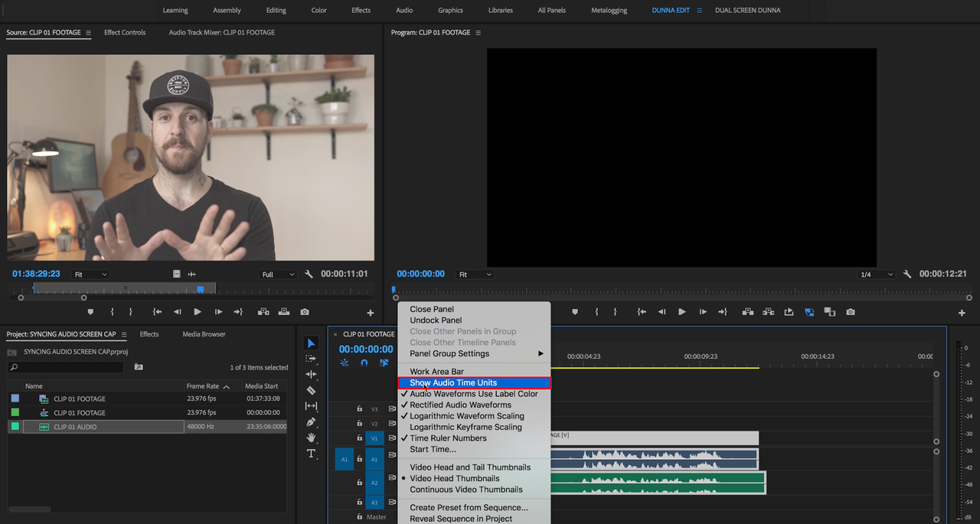Select CLIP 01 AUDIO in project list

coord(75,427)
